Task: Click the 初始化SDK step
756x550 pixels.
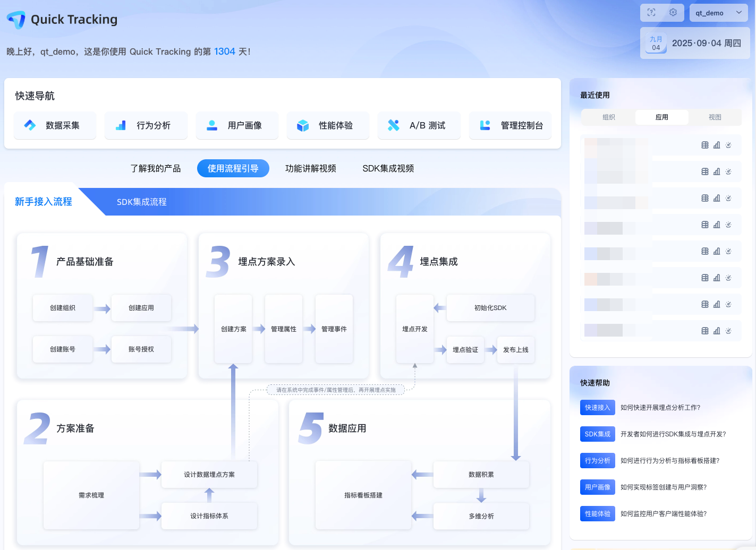Action: point(490,308)
